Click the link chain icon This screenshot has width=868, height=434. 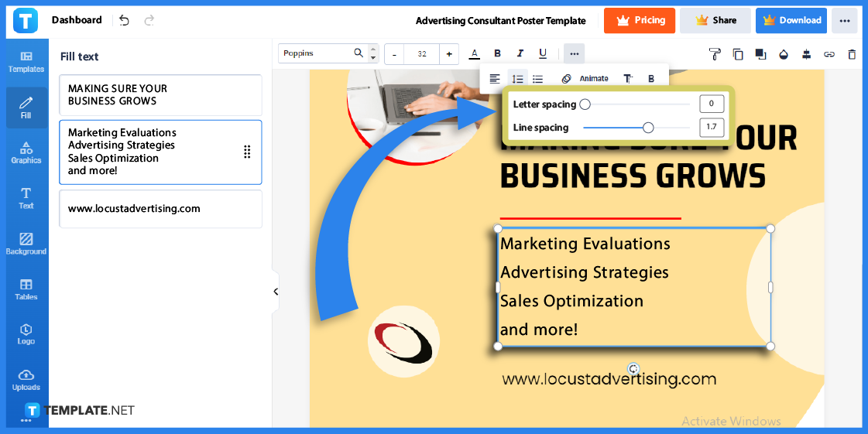[x=829, y=54]
